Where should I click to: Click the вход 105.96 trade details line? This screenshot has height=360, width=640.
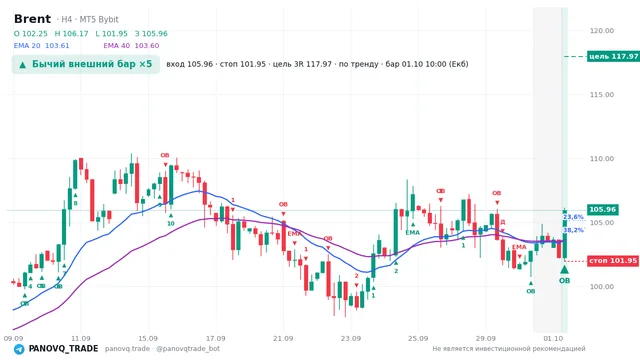click(x=317, y=64)
